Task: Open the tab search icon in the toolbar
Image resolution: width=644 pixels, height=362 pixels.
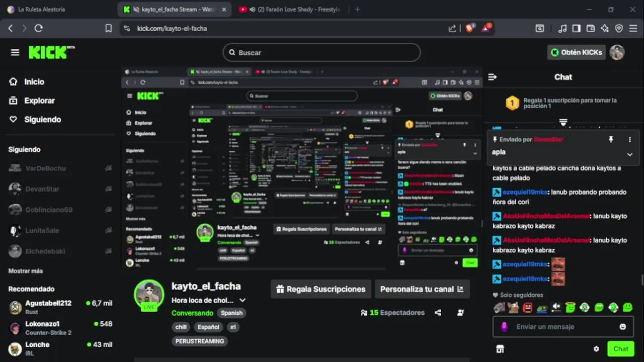Action: 540,29
